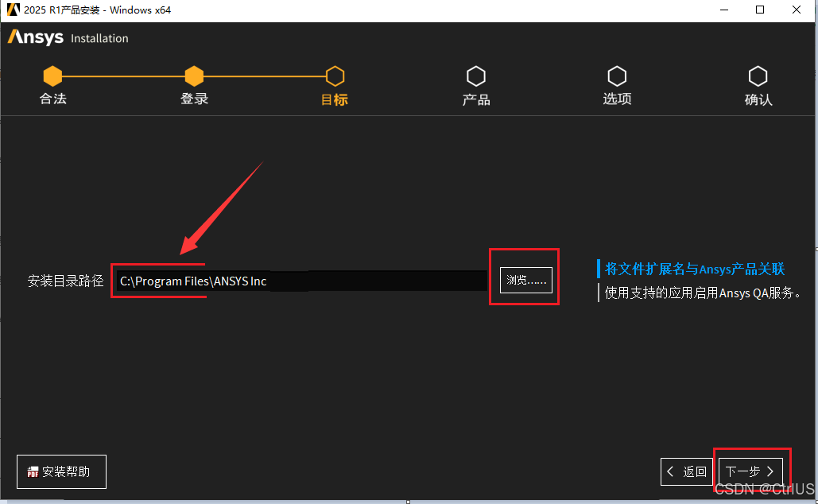Close the installer window
The width and height of the screenshot is (818, 504).
tap(796, 10)
